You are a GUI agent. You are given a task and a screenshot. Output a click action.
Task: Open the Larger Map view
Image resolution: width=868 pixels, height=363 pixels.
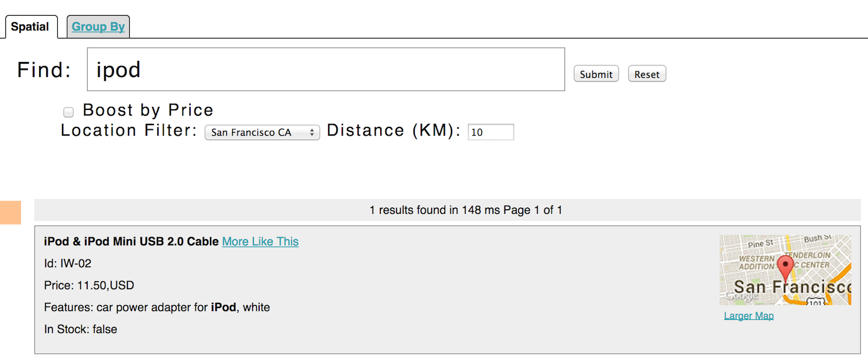click(x=749, y=316)
